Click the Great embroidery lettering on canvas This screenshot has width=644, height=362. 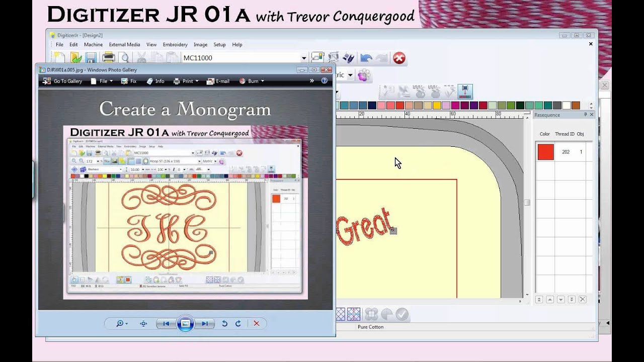coord(363,227)
